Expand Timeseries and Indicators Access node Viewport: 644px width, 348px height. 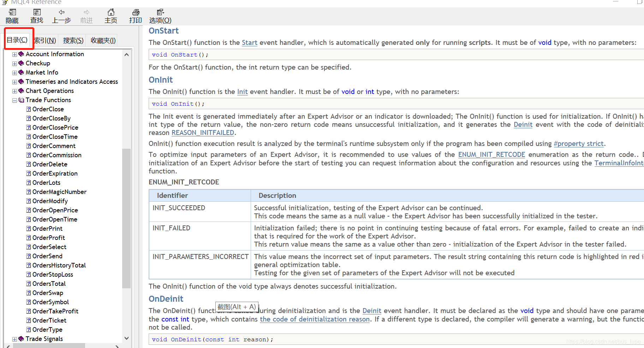point(14,82)
